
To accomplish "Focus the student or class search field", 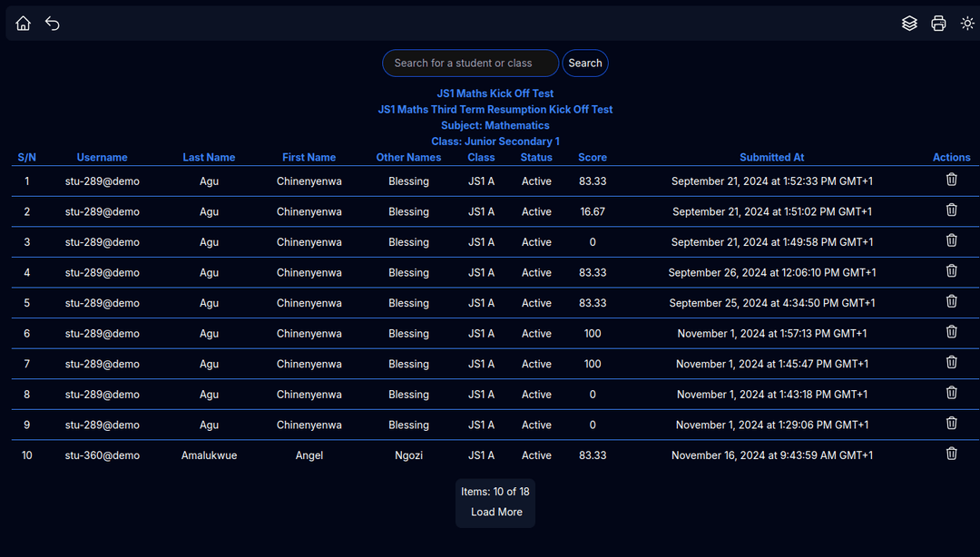I will click(470, 64).
